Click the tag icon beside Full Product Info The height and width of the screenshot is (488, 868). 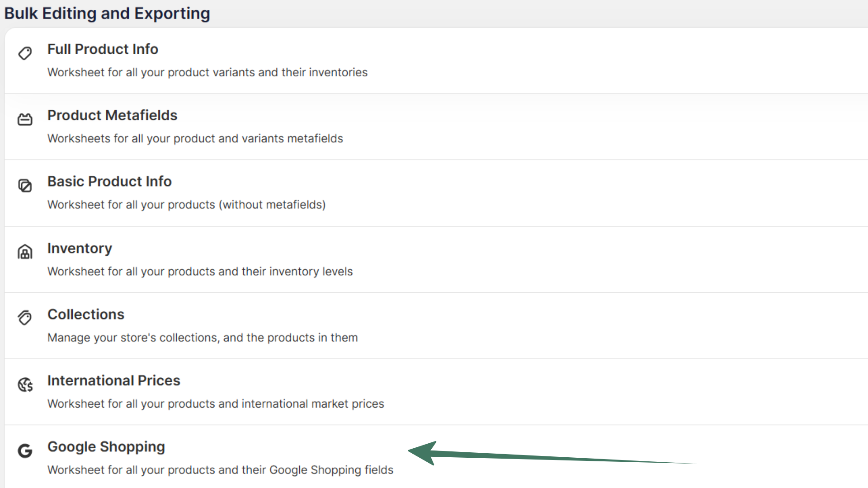coord(25,53)
